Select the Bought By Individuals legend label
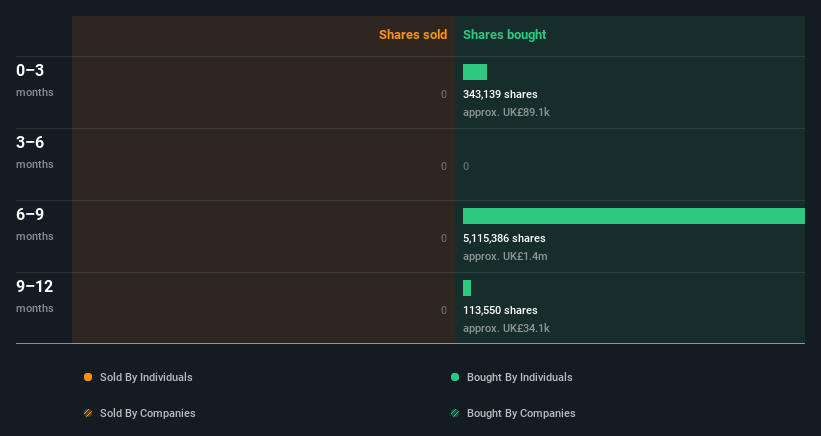The image size is (821, 436). click(x=519, y=377)
